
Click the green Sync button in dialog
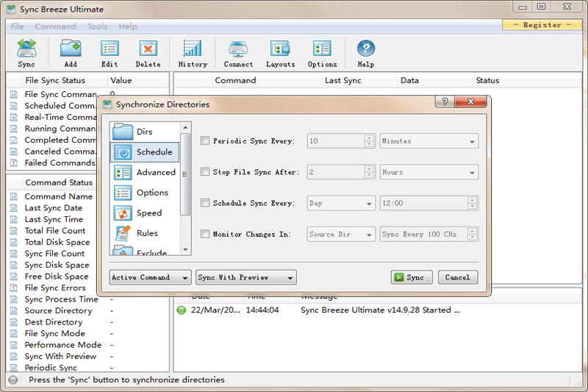[412, 277]
